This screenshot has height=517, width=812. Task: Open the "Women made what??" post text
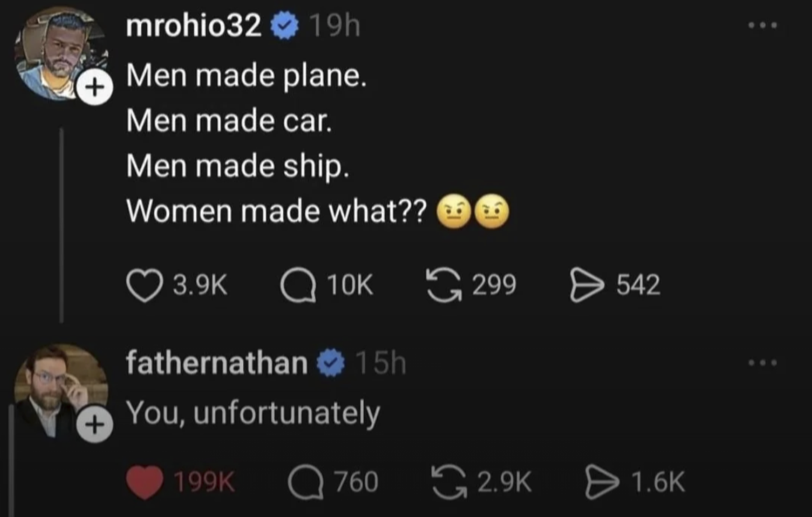click(276, 211)
